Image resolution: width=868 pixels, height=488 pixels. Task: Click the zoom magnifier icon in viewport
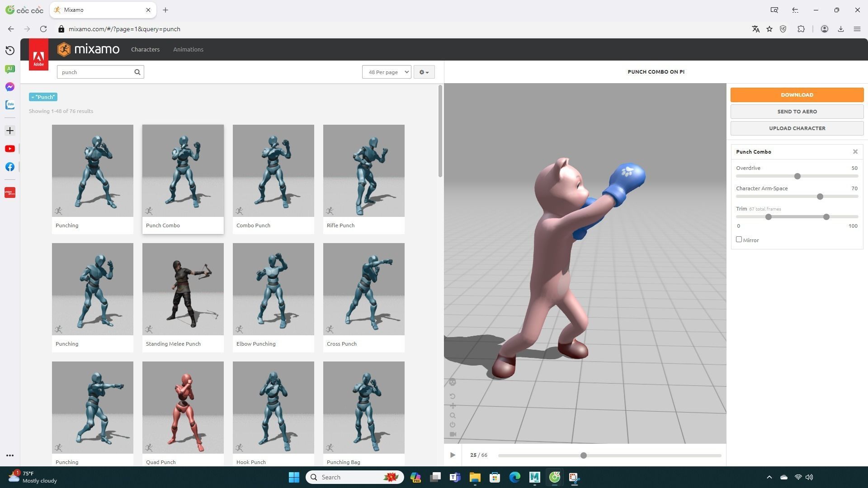click(x=453, y=415)
